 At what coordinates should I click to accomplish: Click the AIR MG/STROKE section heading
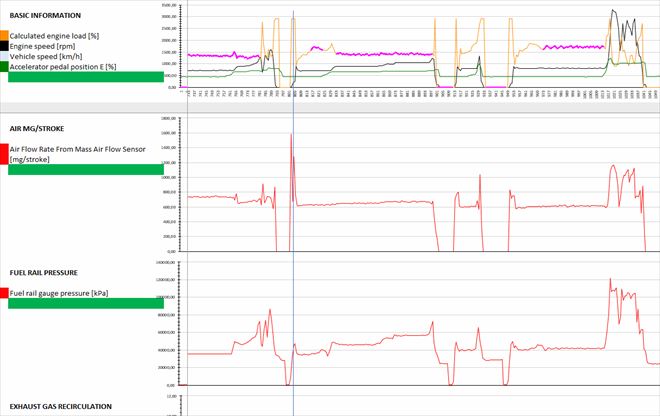(x=40, y=129)
